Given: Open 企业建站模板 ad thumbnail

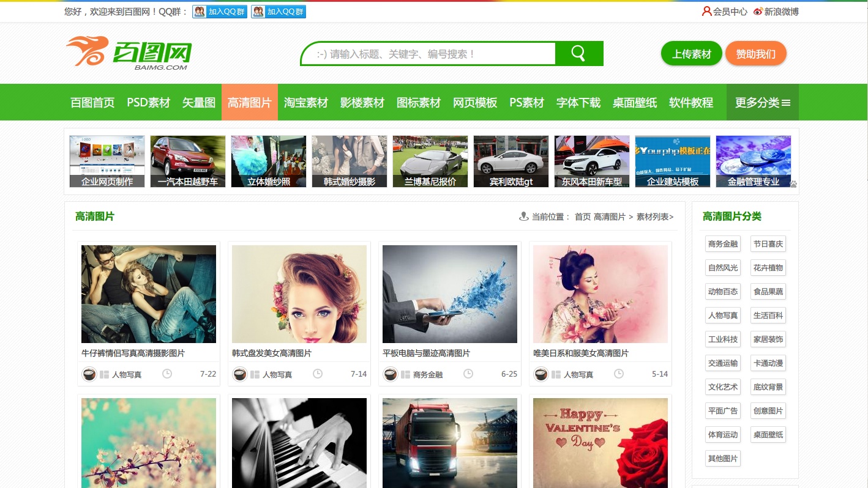Looking at the screenshot, I should pos(673,161).
